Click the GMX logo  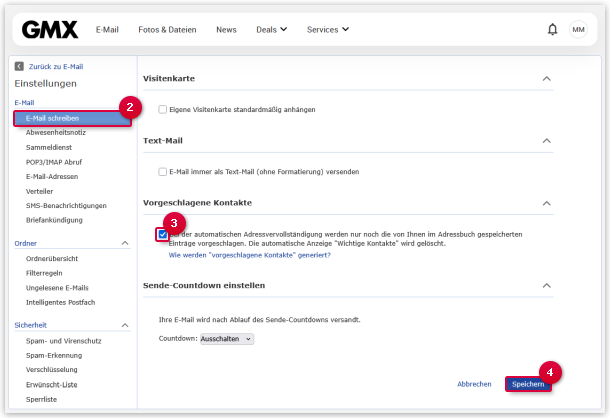point(49,29)
